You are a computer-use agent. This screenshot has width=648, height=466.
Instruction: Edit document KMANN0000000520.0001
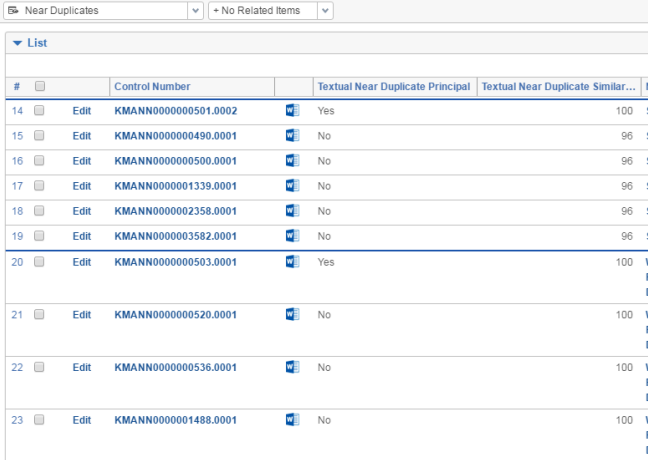(x=82, y=315)
